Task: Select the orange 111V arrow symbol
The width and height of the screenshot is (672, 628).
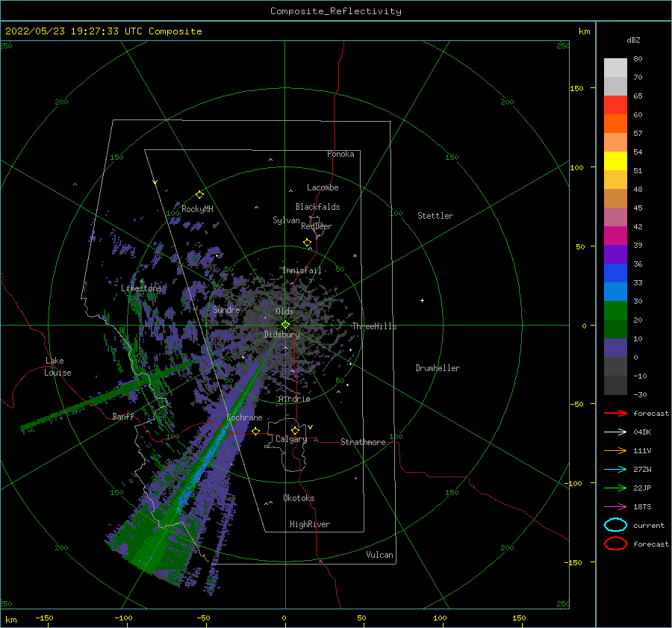Action: (x=615, y=450)
